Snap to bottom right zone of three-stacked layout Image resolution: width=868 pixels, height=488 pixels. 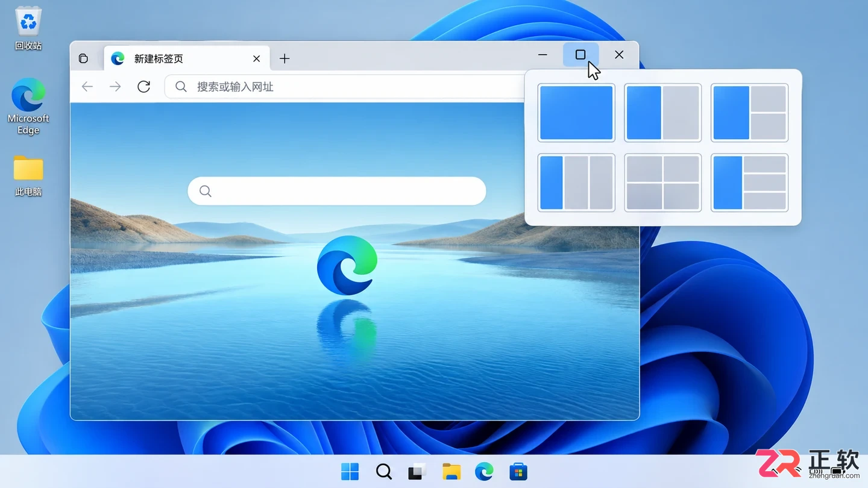pos(765,201)
